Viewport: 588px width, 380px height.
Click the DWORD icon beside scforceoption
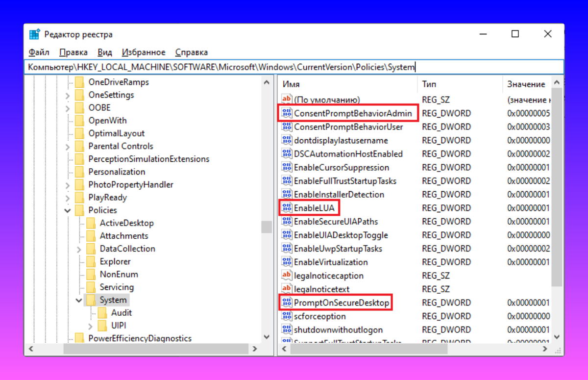pyautogui.click(x=287, y=316)
